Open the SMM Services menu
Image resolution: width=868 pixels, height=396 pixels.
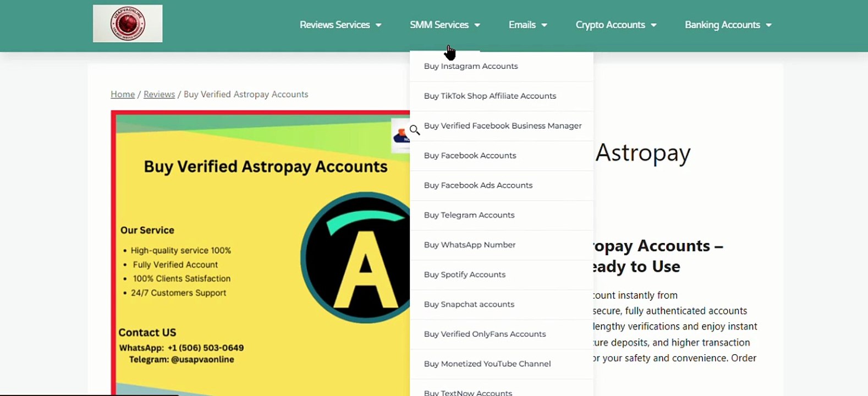tap(439, 25)
